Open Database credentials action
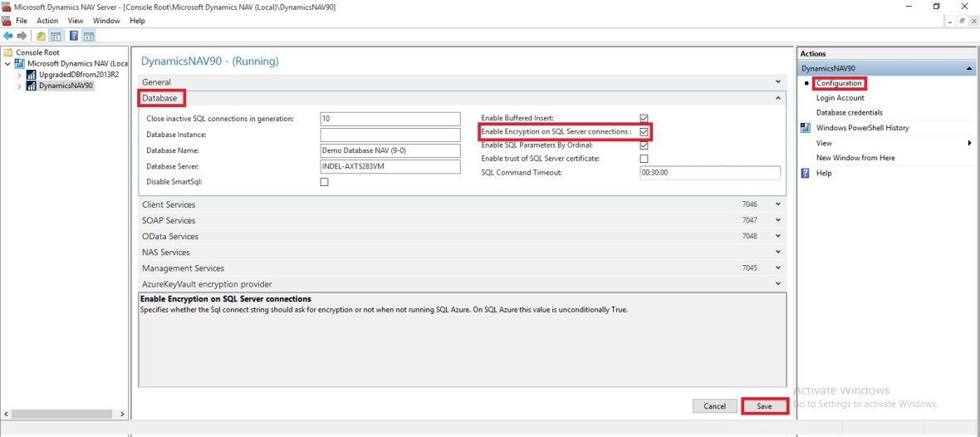The image size is (980, 437). tap(850, 112)
